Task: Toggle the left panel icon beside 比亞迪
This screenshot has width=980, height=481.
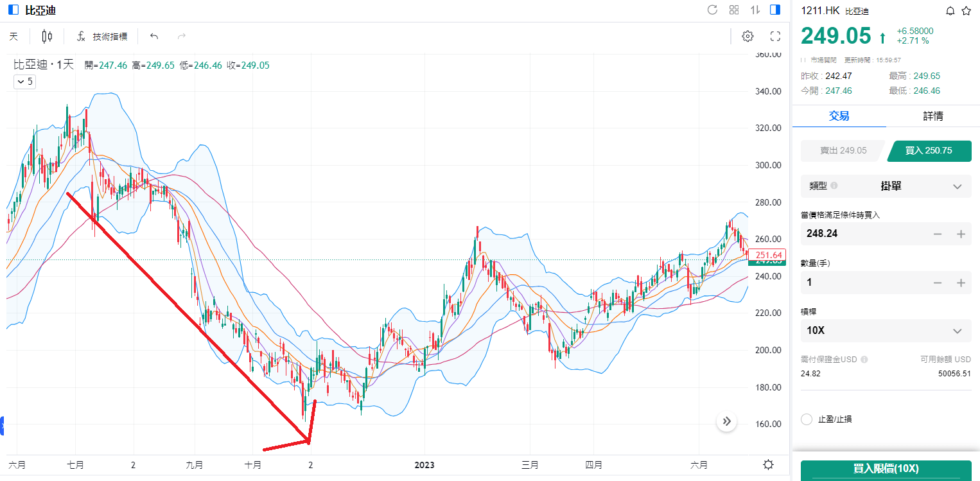Action: 13,10
